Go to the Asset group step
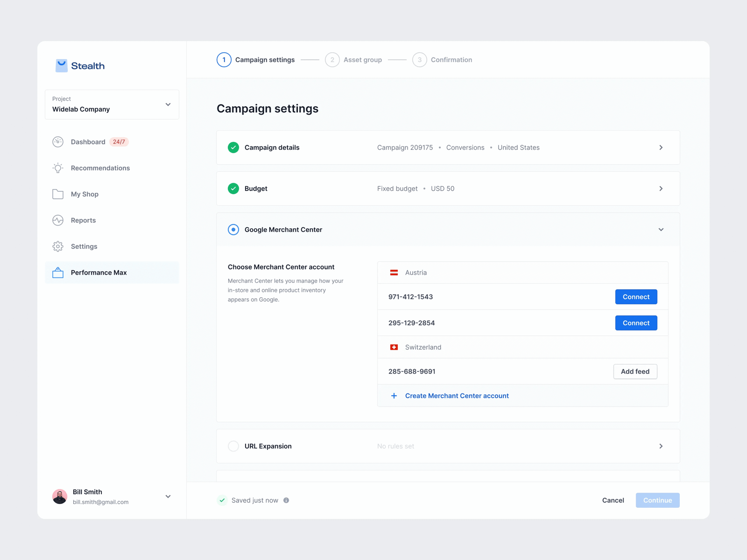This screenshot has width=747, height=560. tap(354, 60)
